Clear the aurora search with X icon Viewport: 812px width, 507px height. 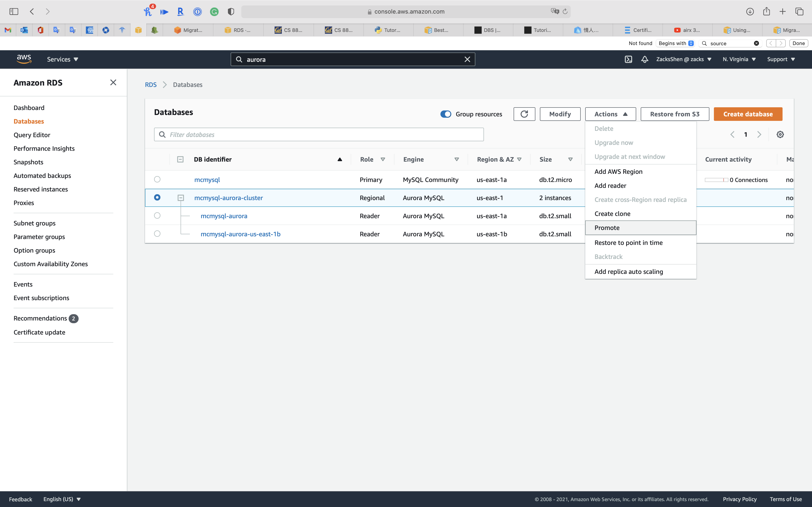467,59
